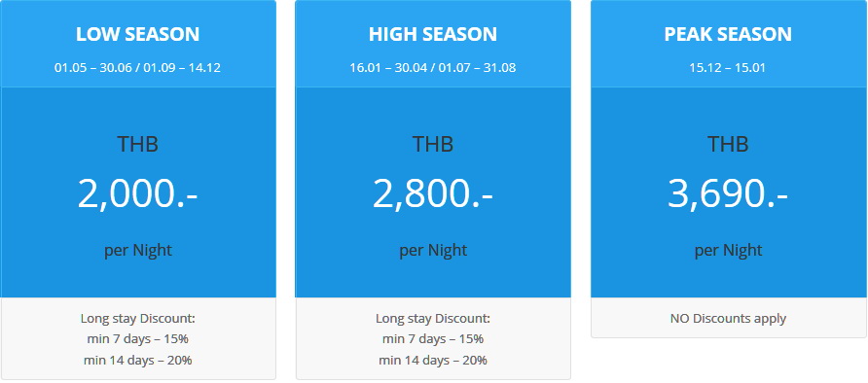Click per Night under 2,000.- price
Viewport: 868px width, 383px height.
pyautogui.click(x=138, y=251)
